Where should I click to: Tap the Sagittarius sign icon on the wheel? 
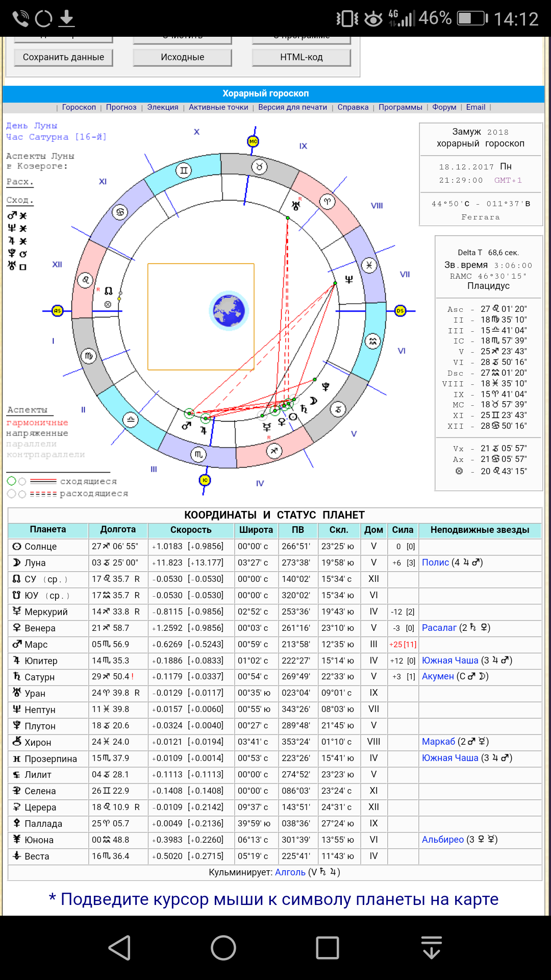(x=274, y=451)
